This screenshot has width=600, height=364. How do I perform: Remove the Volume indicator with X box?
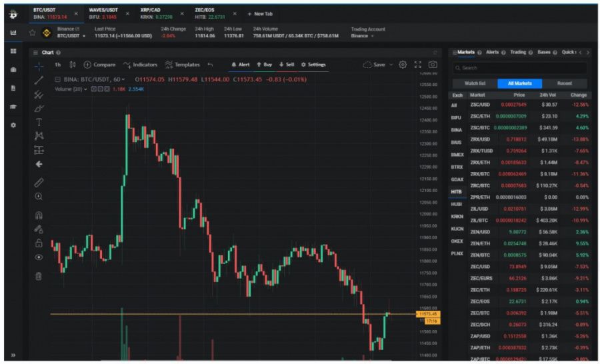pos(107,89)
